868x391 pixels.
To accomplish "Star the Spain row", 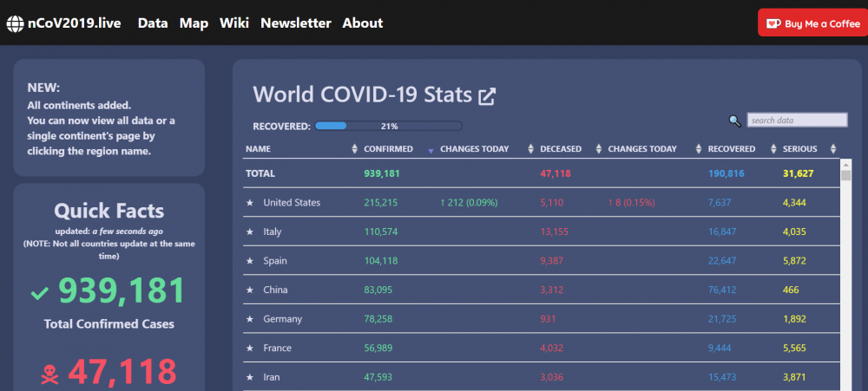I will point(250,261).
